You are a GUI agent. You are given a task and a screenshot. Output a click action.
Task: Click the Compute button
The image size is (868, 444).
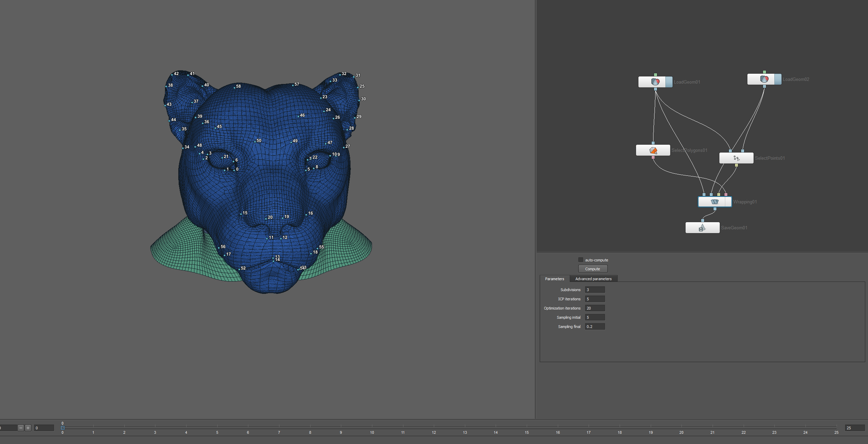click(x=593, y=269)
